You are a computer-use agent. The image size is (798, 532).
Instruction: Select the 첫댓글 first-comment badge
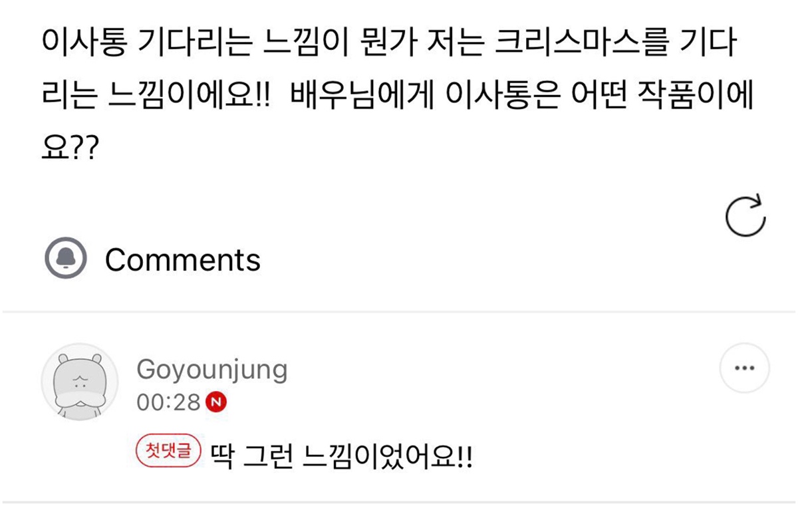168,452
